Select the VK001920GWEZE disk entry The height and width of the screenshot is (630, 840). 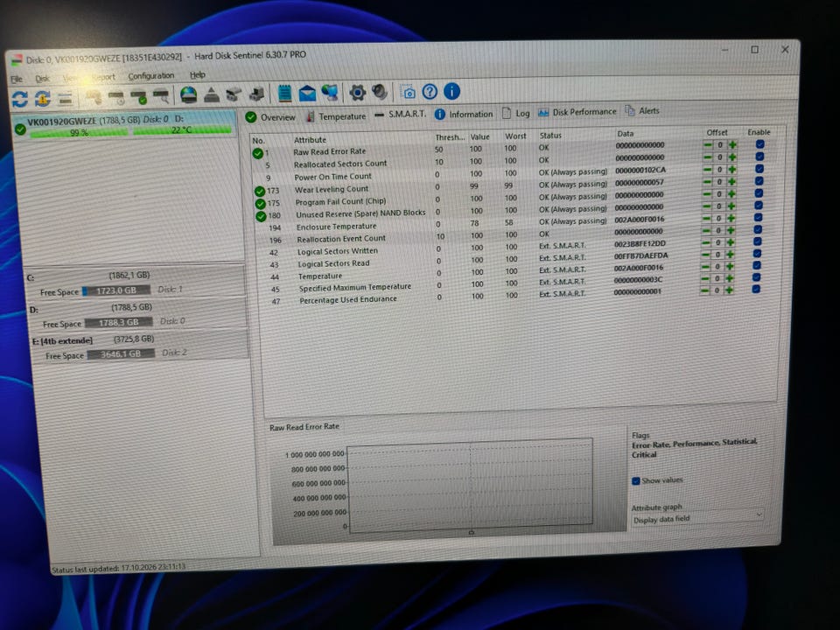[x=125, y=125]
